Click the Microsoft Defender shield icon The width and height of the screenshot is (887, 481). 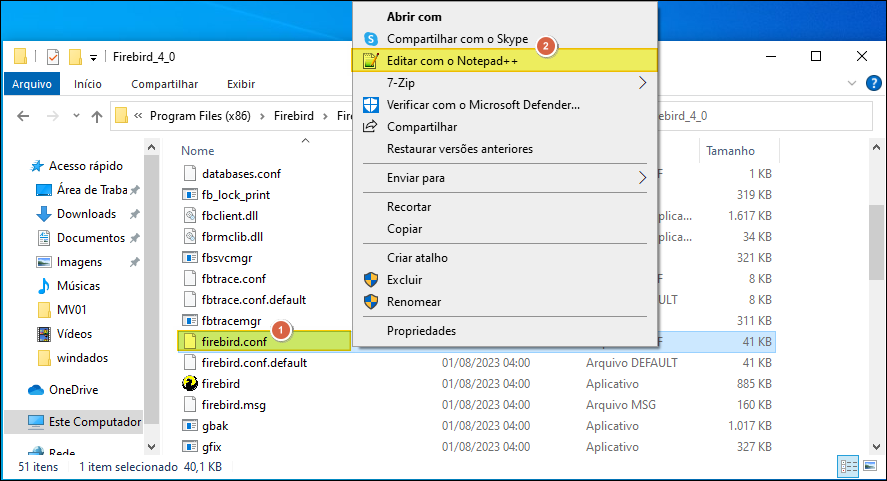(371, 105)
